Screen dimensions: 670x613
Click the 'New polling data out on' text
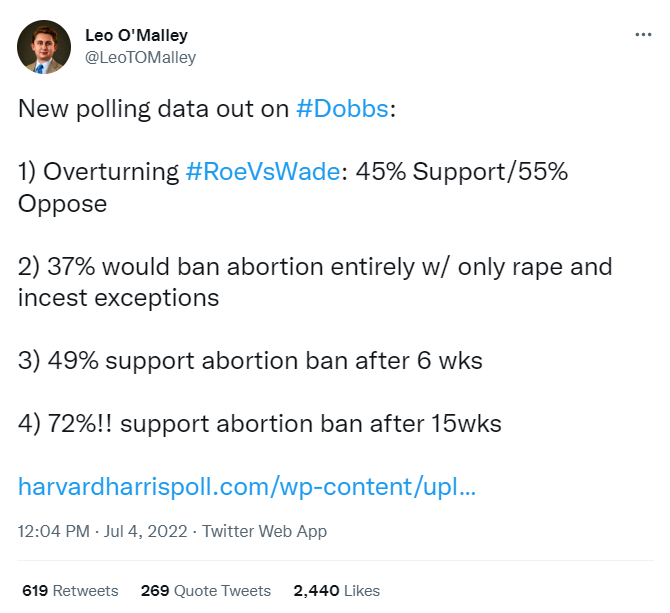(x=154, y=109)
